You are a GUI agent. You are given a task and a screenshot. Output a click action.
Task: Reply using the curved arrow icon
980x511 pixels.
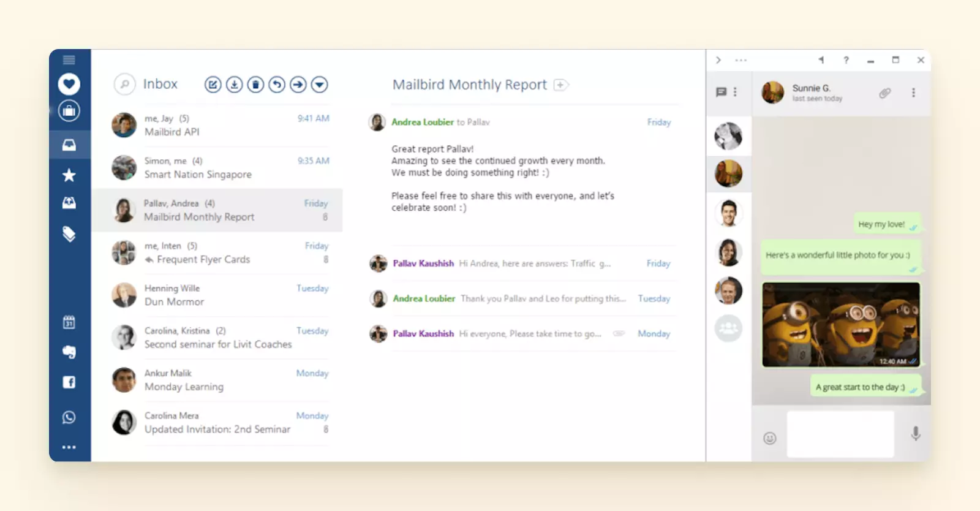pos(277,85)
